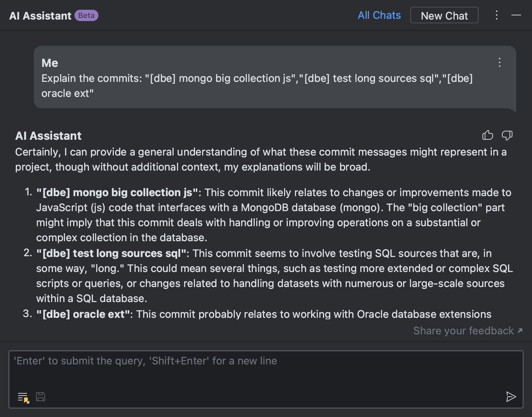
Task: Open the options menu on the Me message
Action: (500, 62)
